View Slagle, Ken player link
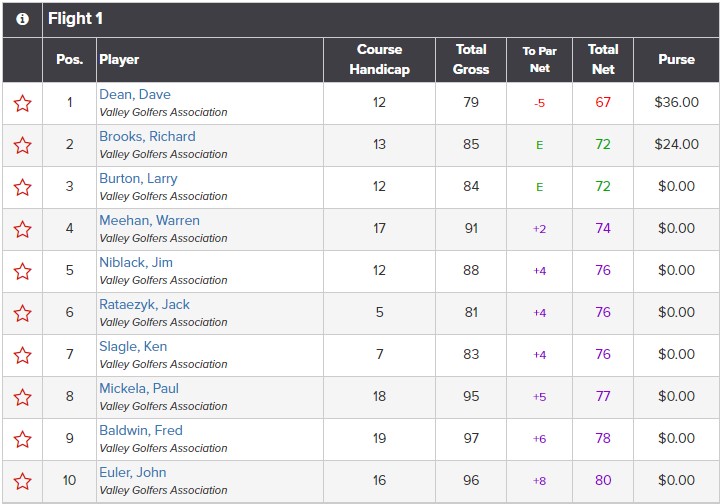 (x=133, y=346)
